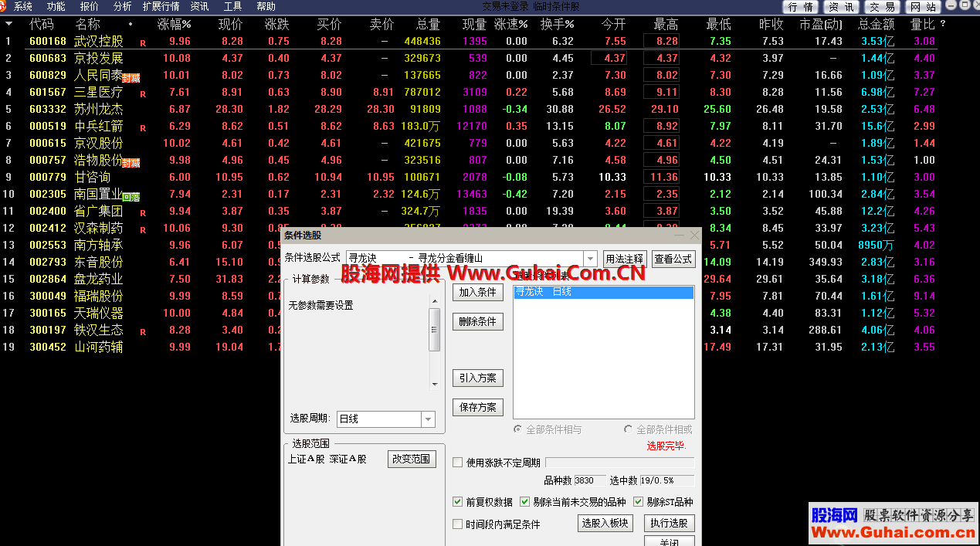Sort by the 代码 column header

click(42, 25)
